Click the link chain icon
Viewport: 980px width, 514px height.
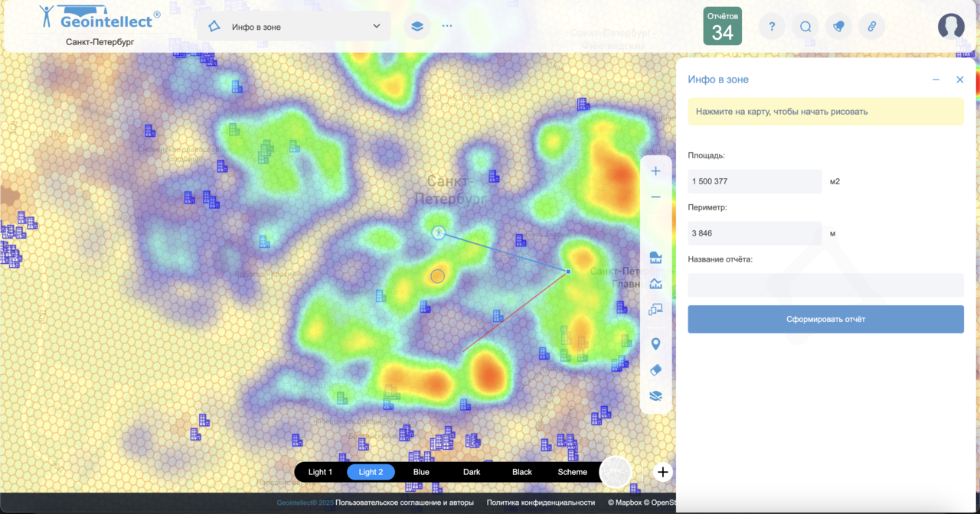[x=871, y=27]
